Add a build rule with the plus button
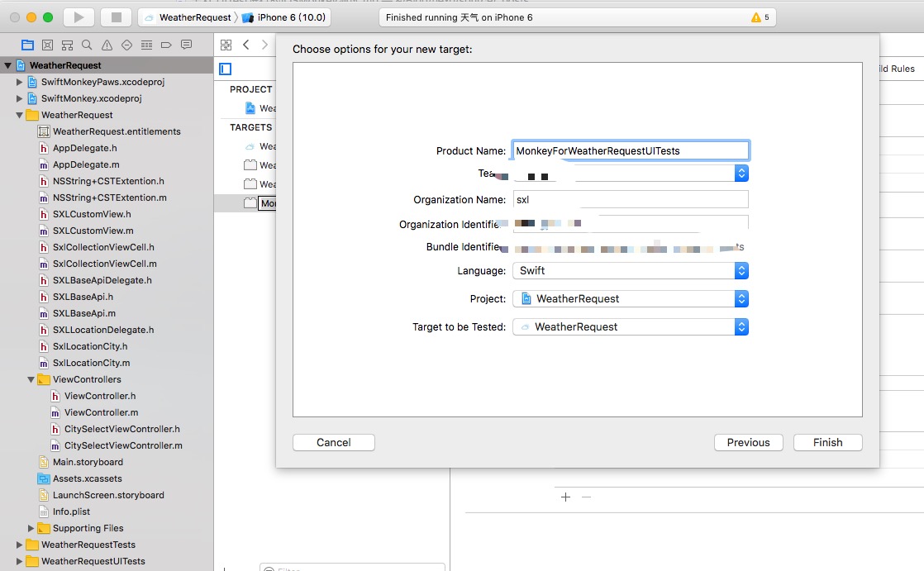 pyautogui.click(x=565, y=497)
